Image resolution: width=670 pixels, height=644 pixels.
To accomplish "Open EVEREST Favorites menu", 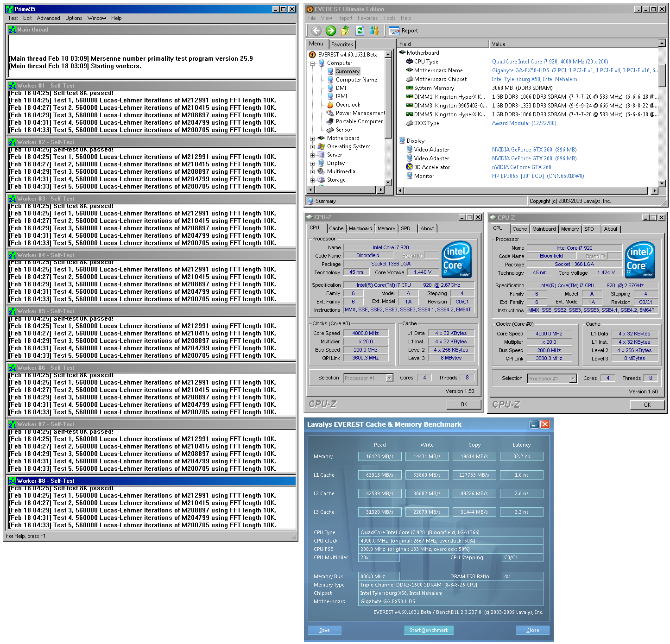I will pos(367,18).
